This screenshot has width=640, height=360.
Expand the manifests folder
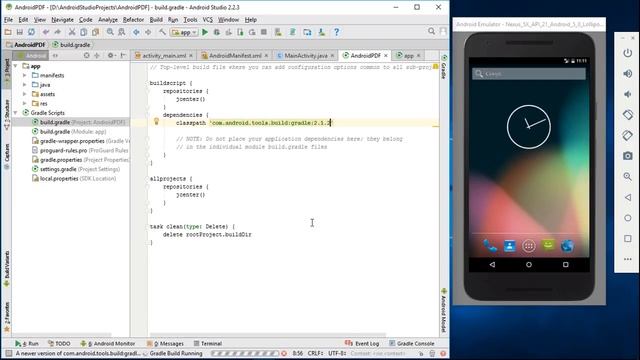tap(24, 75)
